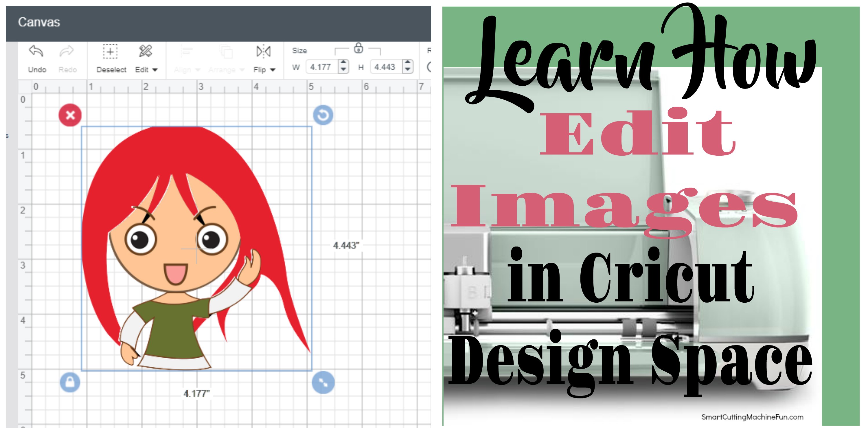This screenshot has width=868, height=434.
Task: Decrease width with the down stepper
Action: coord(343,70)
